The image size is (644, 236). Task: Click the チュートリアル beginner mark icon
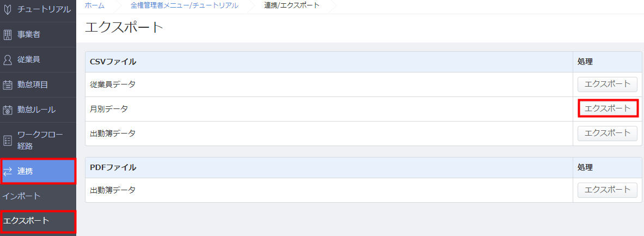(x=8, y=9)
